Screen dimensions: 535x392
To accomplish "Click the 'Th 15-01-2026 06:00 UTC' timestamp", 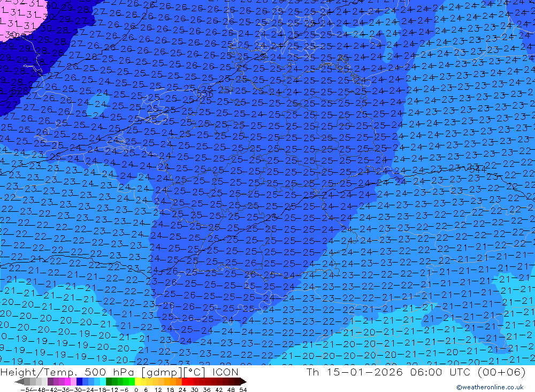I will pyautogui.click(x=389, y=372).
